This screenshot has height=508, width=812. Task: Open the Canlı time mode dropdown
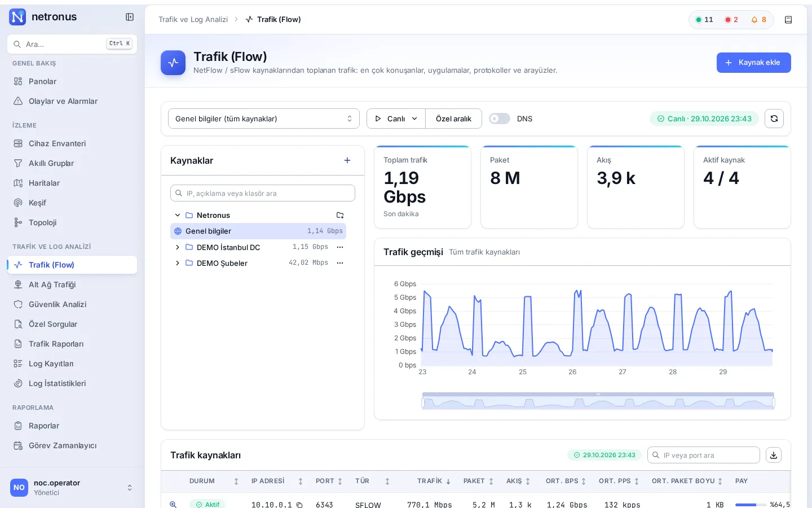click(x=396, y=119)
